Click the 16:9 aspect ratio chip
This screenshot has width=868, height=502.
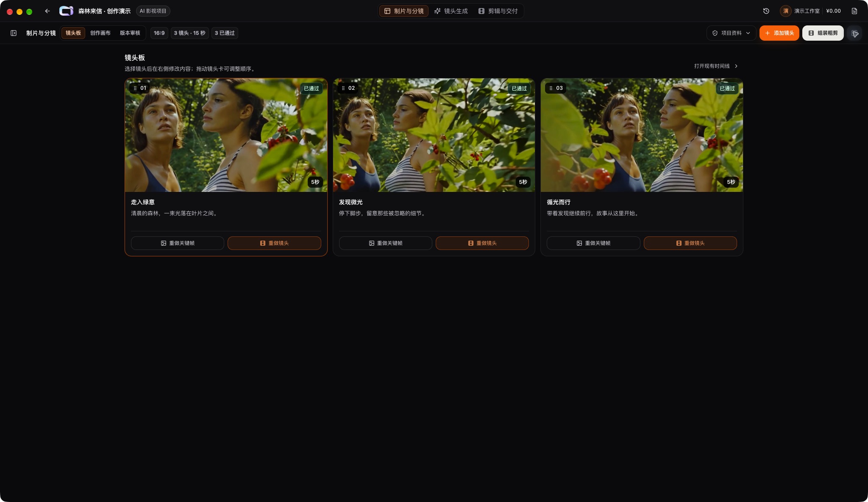coord(159,33)
